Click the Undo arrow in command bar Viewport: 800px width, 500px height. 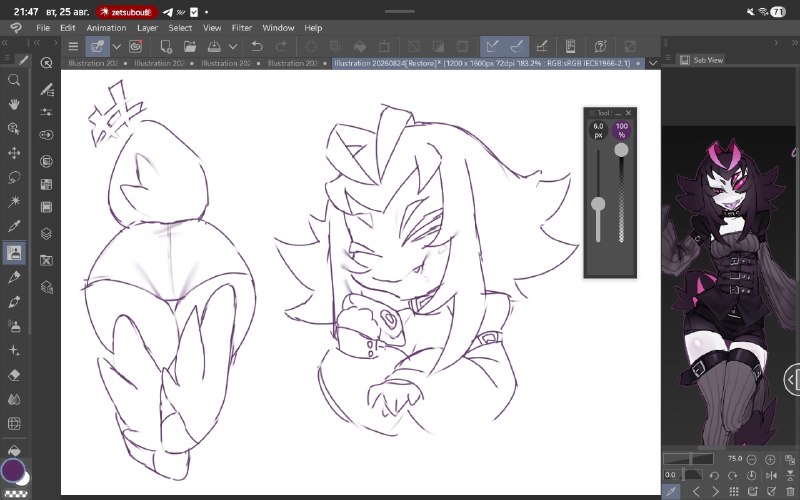(257, 46)
